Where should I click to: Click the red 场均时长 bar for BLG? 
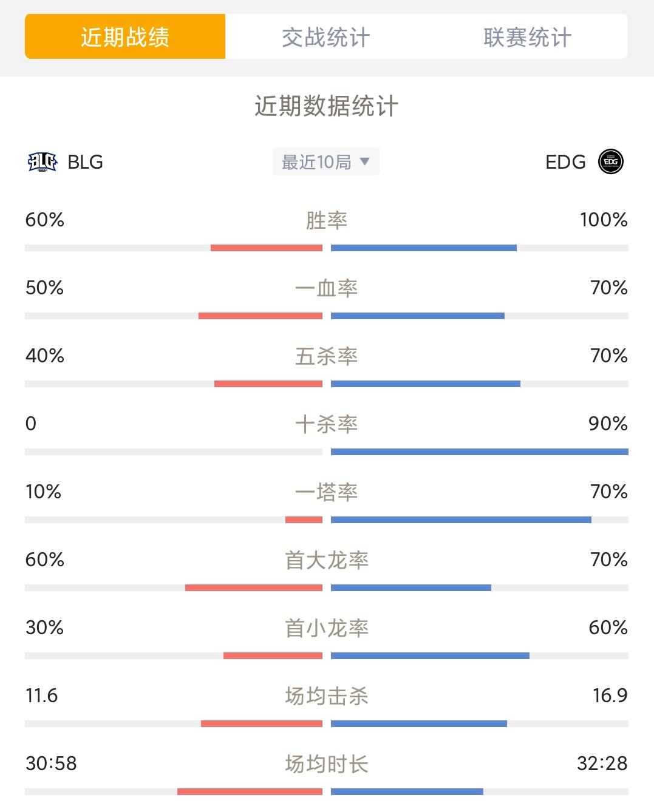tap(250, 791)
